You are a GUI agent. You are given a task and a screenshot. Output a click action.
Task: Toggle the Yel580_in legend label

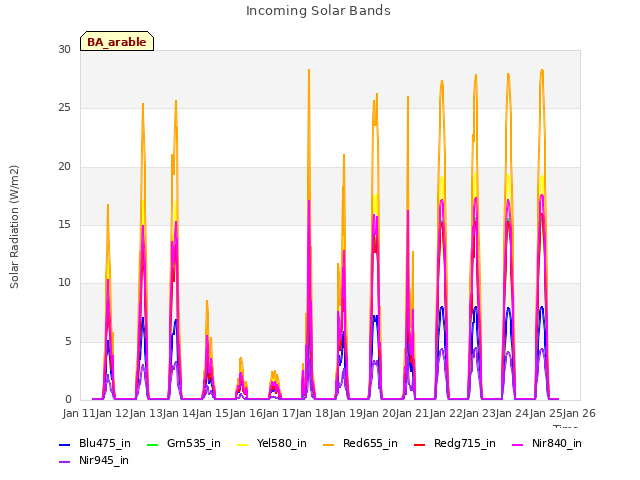click(x=282, y=443)
